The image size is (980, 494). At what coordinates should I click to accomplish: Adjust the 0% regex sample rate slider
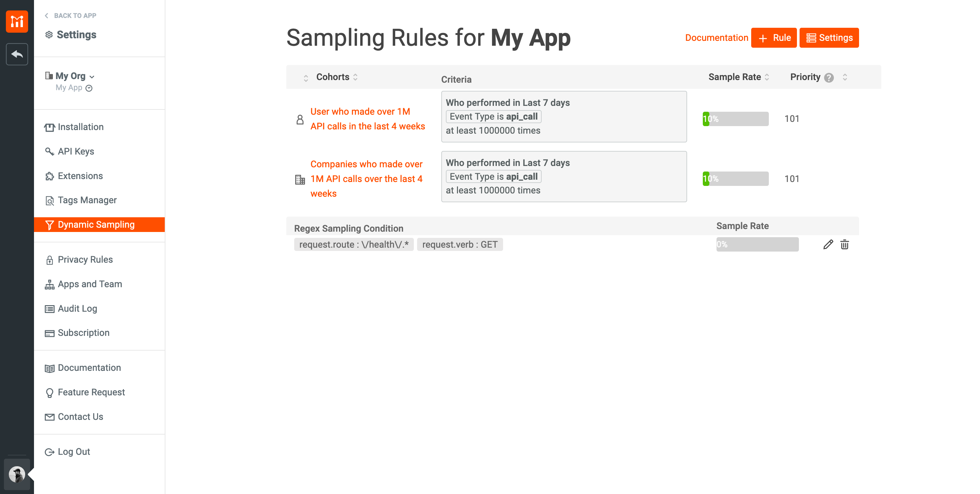(757, 244)
